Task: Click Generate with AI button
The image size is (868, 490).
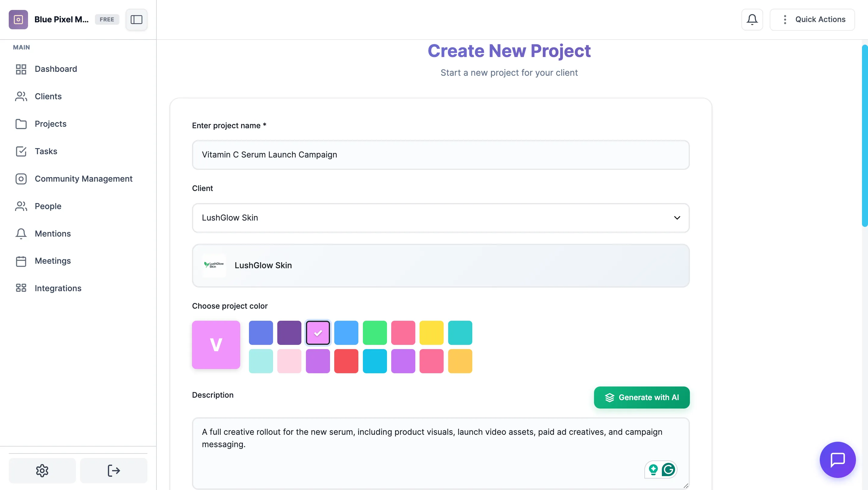Action: click(642, 397)
